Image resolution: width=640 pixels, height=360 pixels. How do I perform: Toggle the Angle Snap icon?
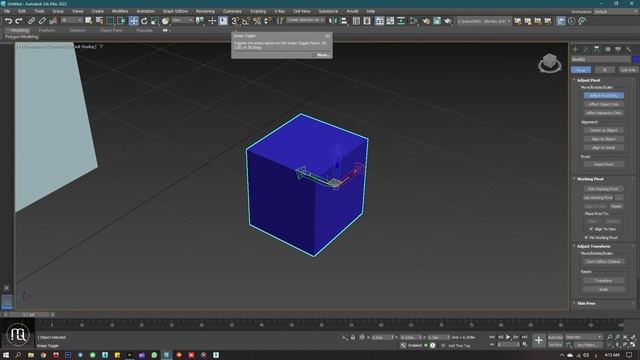click(x=246, y=21)
